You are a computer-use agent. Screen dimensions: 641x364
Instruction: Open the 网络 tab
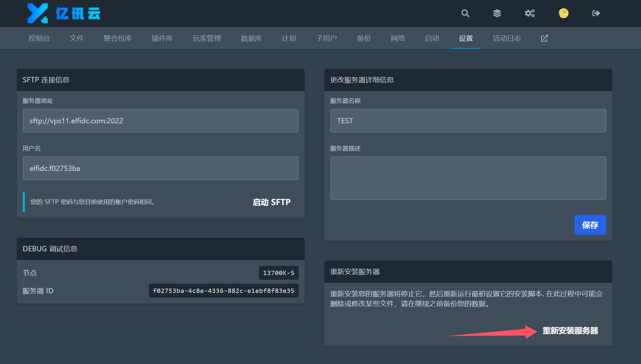pos(398,38)
